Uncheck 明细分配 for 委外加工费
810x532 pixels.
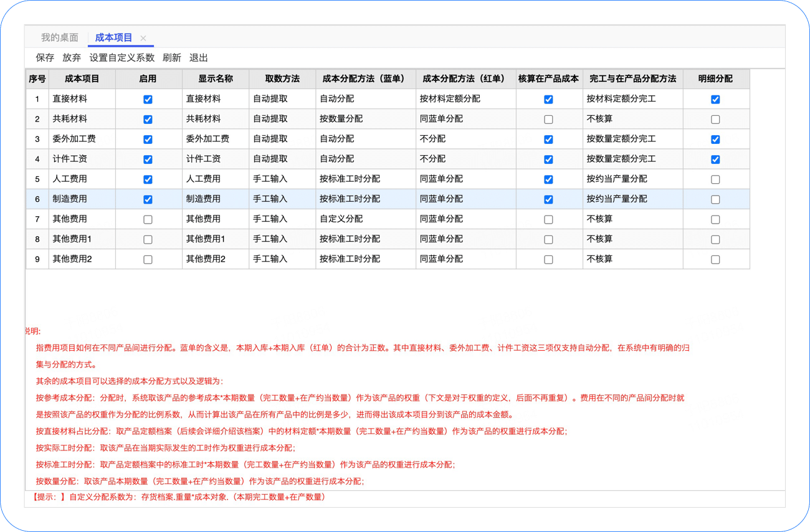715,140
